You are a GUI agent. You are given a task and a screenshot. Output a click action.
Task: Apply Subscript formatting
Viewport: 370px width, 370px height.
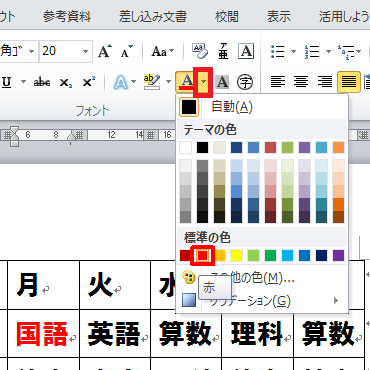[65, 82]
